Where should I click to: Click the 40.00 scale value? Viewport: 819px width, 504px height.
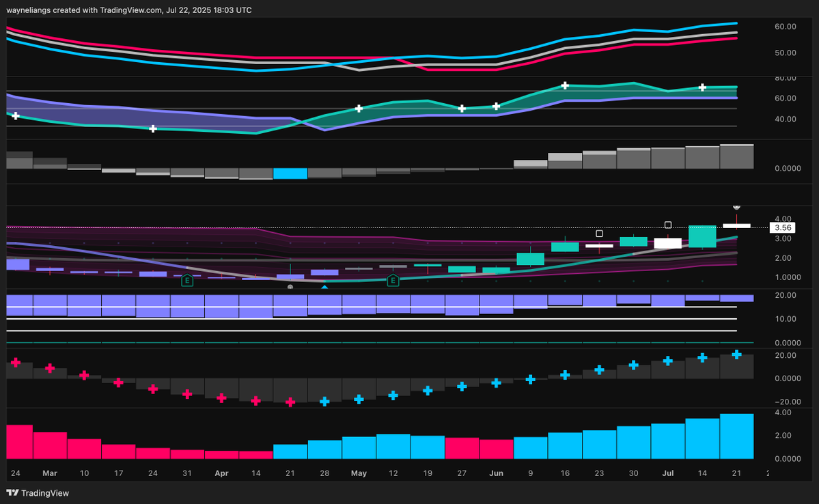pyautogui.click(x=785, y=119)
